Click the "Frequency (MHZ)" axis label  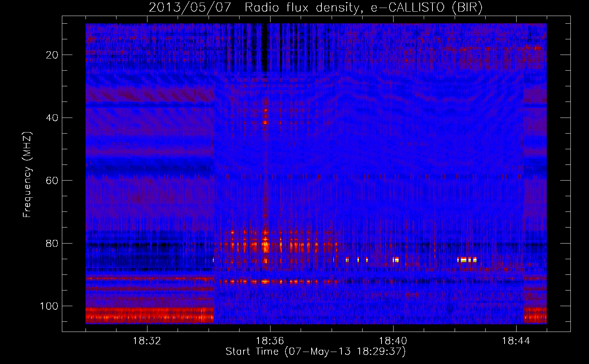coord(27,175)
